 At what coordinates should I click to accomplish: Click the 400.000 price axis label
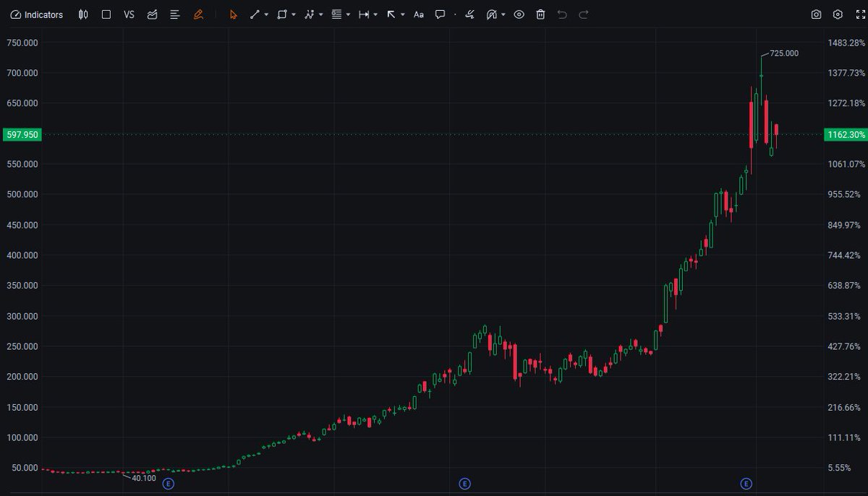click(22, 255)
